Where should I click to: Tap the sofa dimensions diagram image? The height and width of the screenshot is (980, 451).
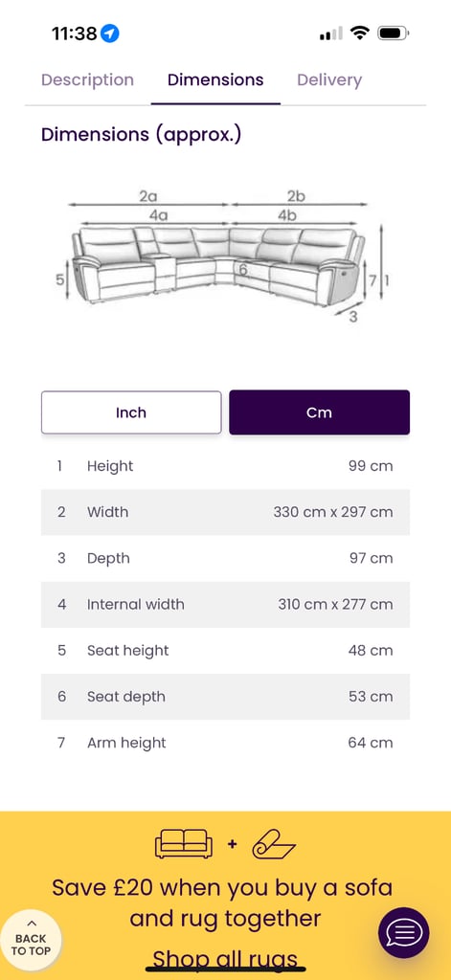pos(225,256)
